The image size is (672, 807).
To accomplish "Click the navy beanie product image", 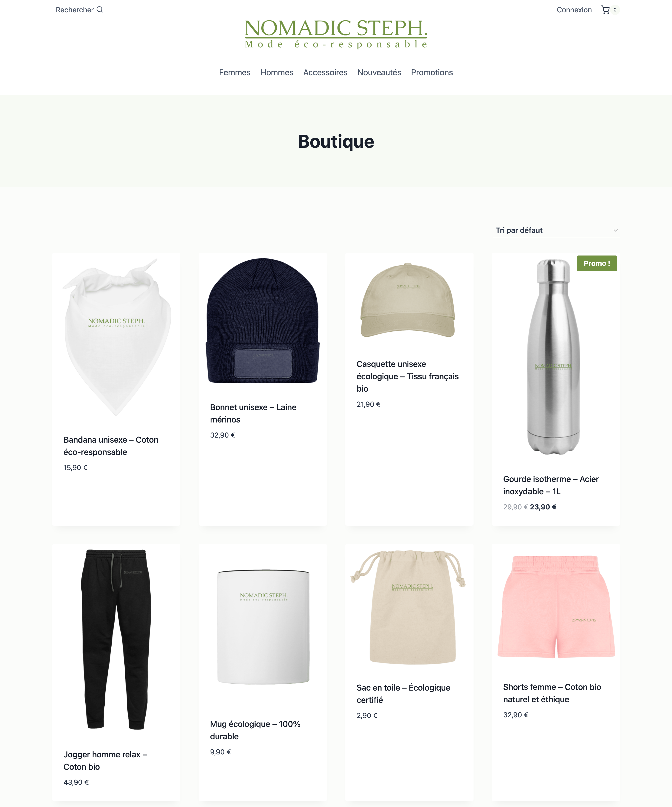I will point(262,320).
